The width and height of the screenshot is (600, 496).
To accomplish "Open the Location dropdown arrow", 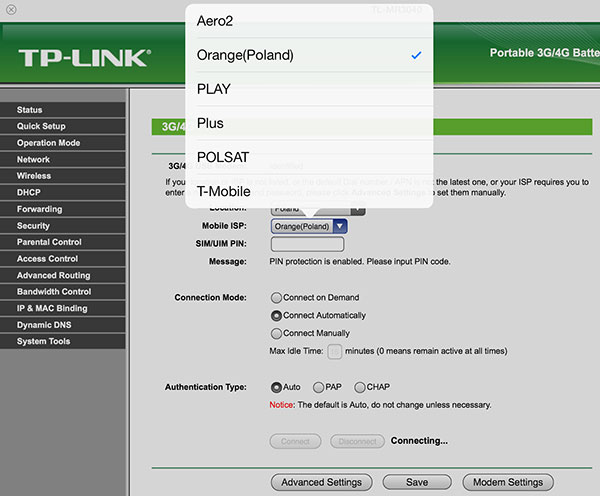I will [x=358, y=210].
